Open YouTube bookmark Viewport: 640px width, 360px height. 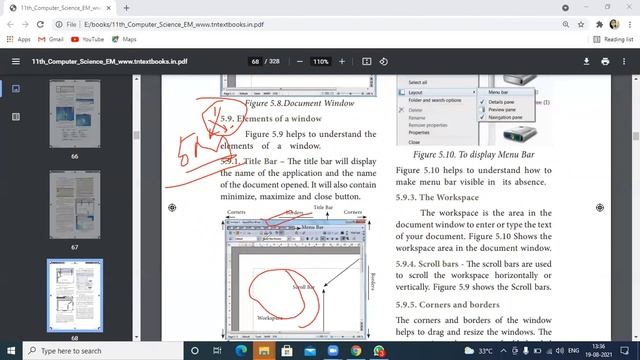(87, 39)
